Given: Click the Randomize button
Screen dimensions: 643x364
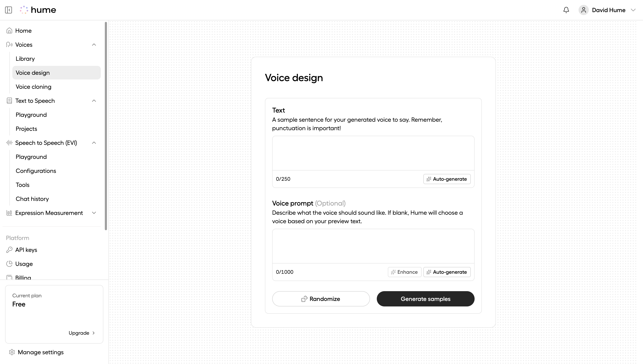Looking at the screenshot, I should (x=321, y=299).
